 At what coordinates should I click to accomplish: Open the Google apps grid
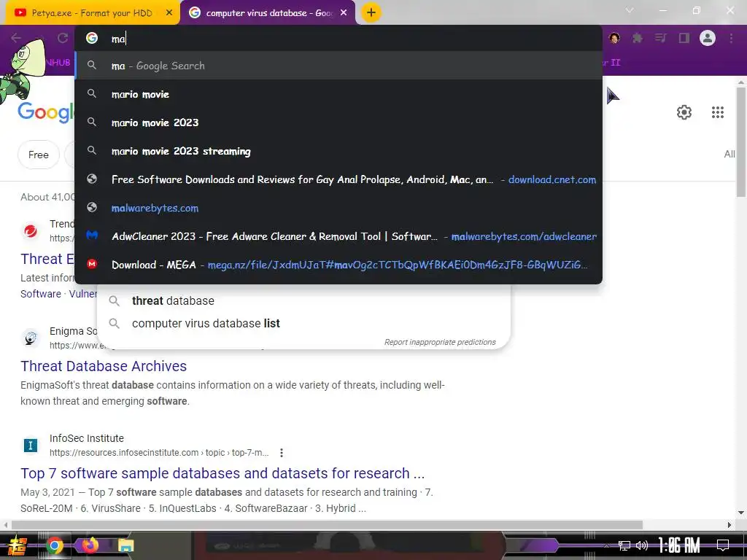(718, 112)
